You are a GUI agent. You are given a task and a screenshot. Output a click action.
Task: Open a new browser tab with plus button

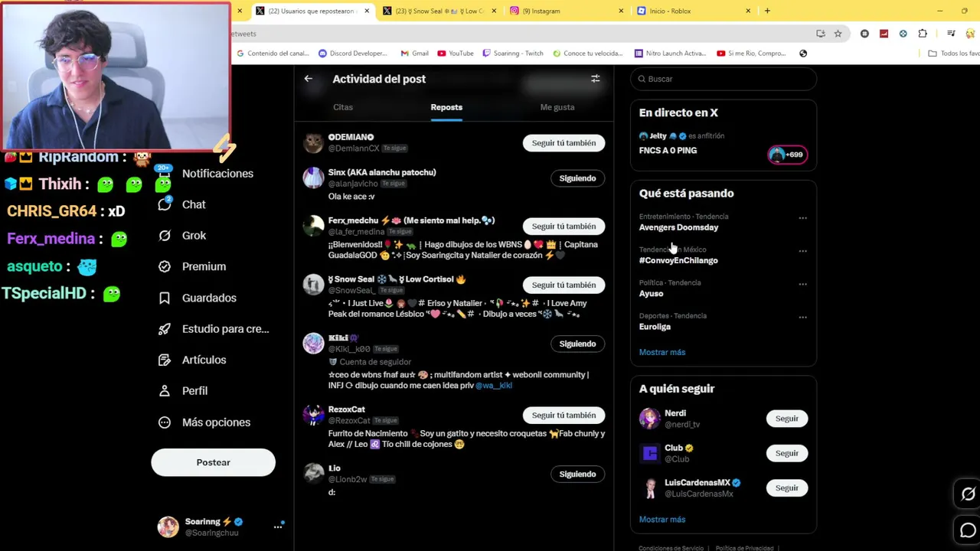[767, 11]
